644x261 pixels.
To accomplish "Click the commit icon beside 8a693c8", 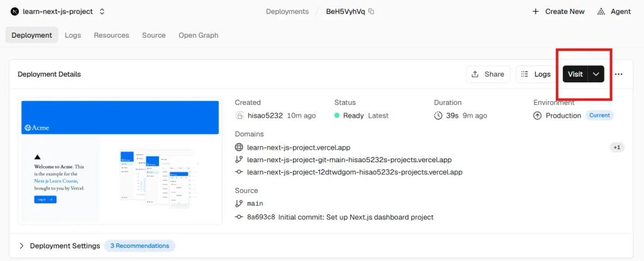I will point(239,217).
